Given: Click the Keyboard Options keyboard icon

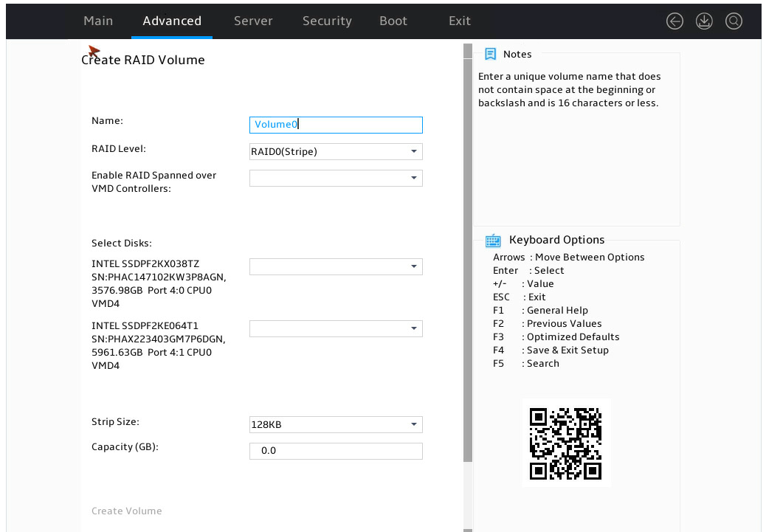Looking at the screenshot, I should (493, 241).
